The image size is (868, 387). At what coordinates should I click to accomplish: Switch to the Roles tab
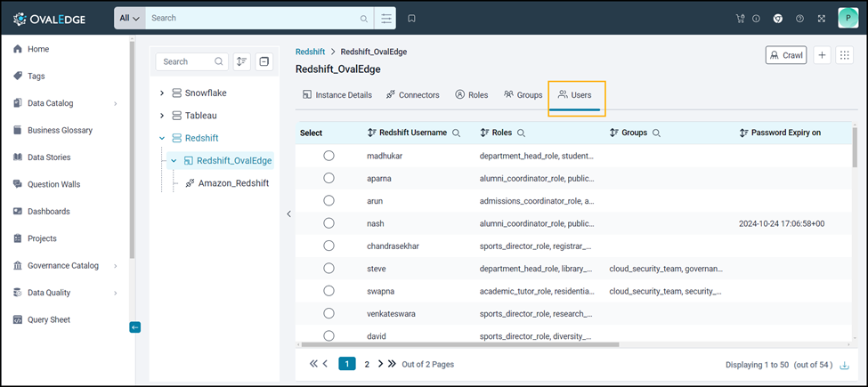click(x=472, y=95)
